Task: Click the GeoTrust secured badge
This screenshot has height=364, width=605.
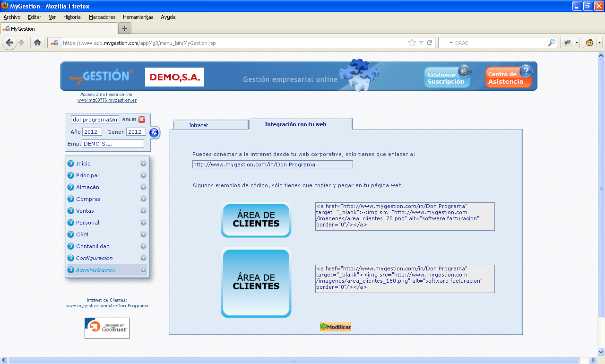Action: pyautogui.click(x=107, y=328)
